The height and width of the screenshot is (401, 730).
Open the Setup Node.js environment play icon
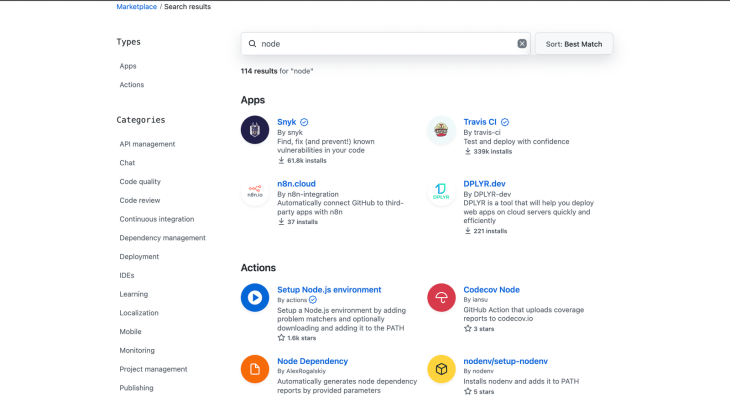pyautogui.click(x=255, y=297)
